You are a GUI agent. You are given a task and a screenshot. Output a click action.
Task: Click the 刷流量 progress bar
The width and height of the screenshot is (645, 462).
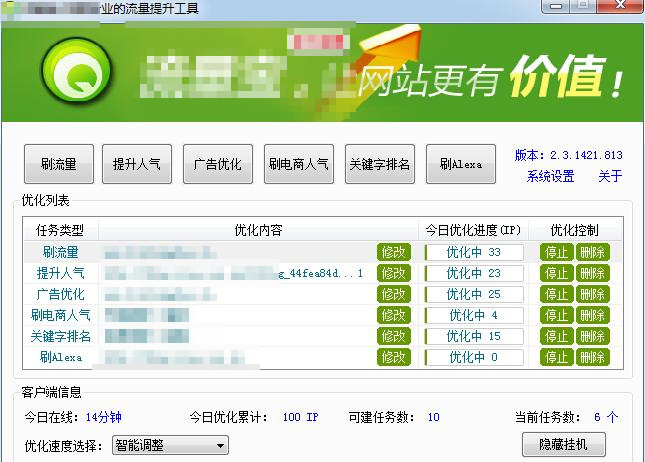pyautogui.click(x=473, y=252)
